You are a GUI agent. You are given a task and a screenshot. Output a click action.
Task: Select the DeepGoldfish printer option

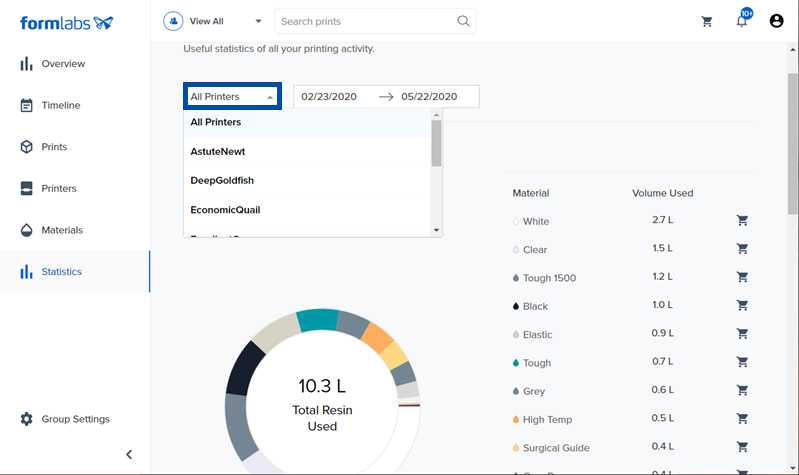click(x=307, y=180)
